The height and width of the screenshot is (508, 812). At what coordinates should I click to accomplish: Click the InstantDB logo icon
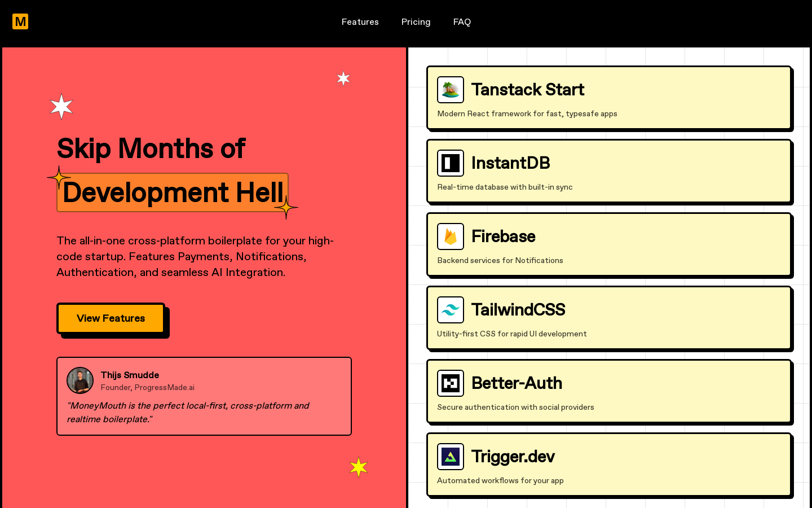coord(451,163)
